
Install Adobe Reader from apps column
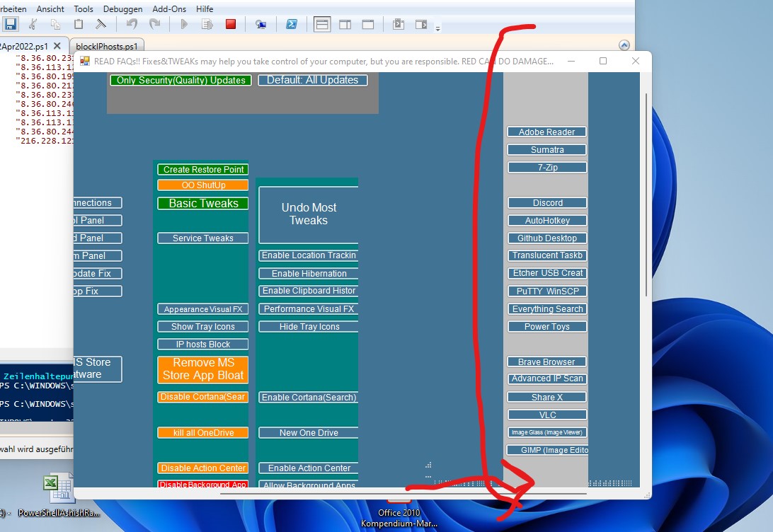click(x=547, y=132)
